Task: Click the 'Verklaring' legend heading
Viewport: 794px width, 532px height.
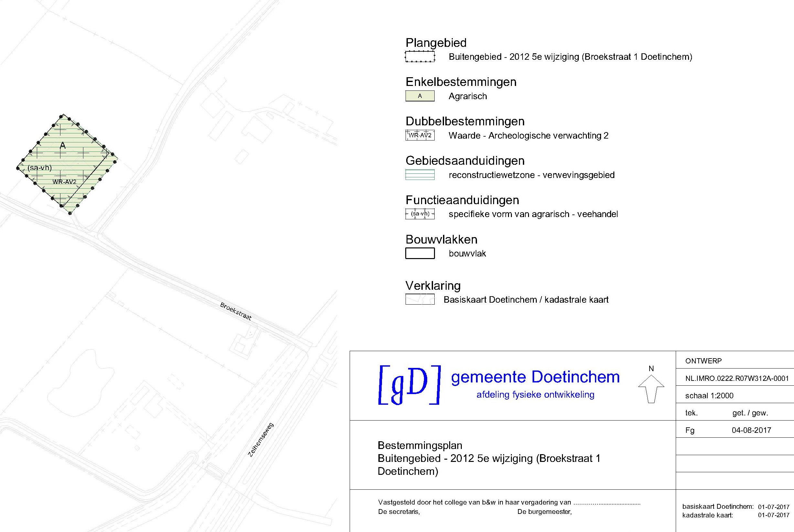Action: coord(433,285)
